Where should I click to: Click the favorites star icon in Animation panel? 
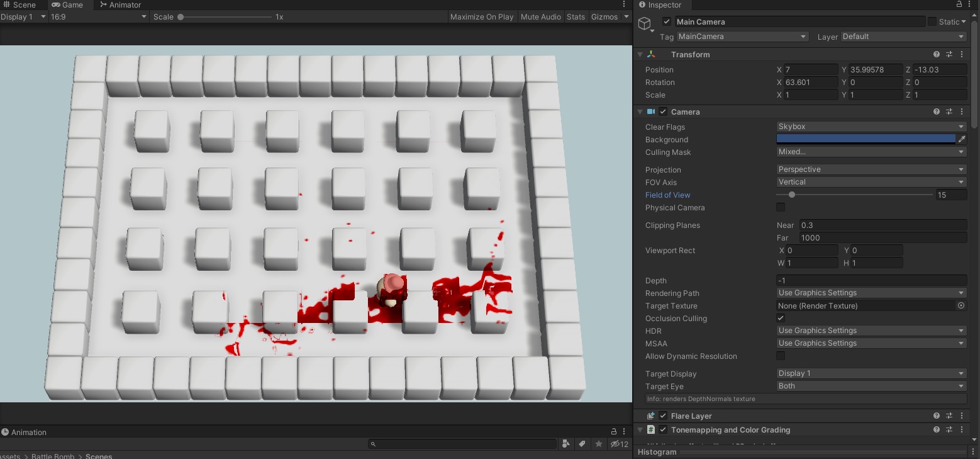pyautogui.click(x=598, y=444)
